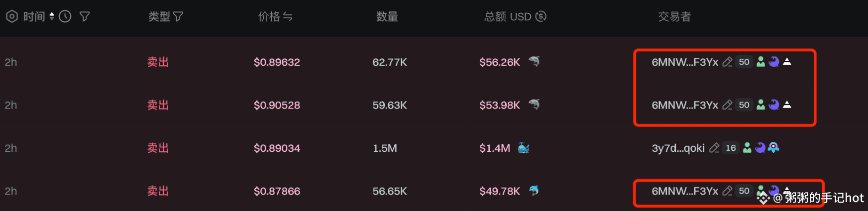Click the white triangle badge in second row
Screen dimensions: 868x211
(787, 105)
